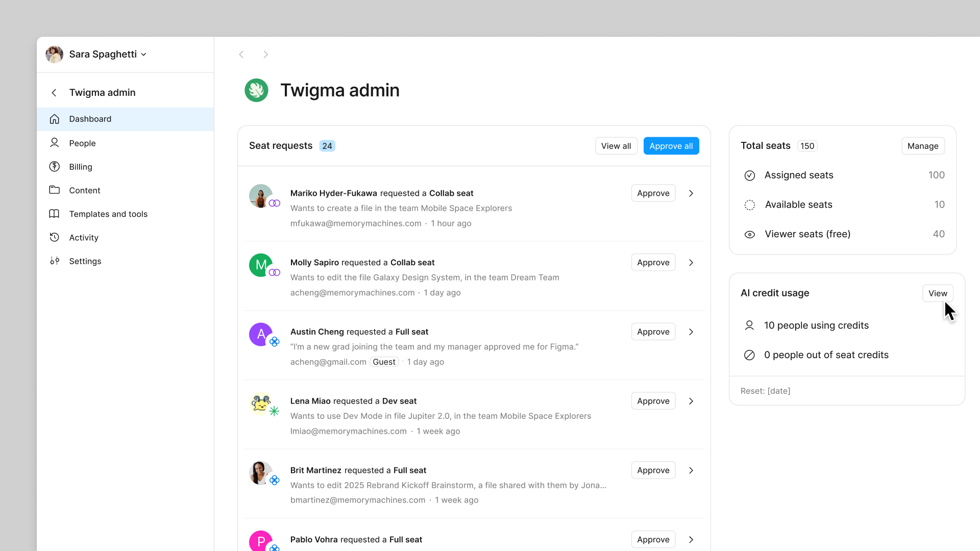980x551 pixels.
Task: Open Templates and tools book icon
Action: 55,214
